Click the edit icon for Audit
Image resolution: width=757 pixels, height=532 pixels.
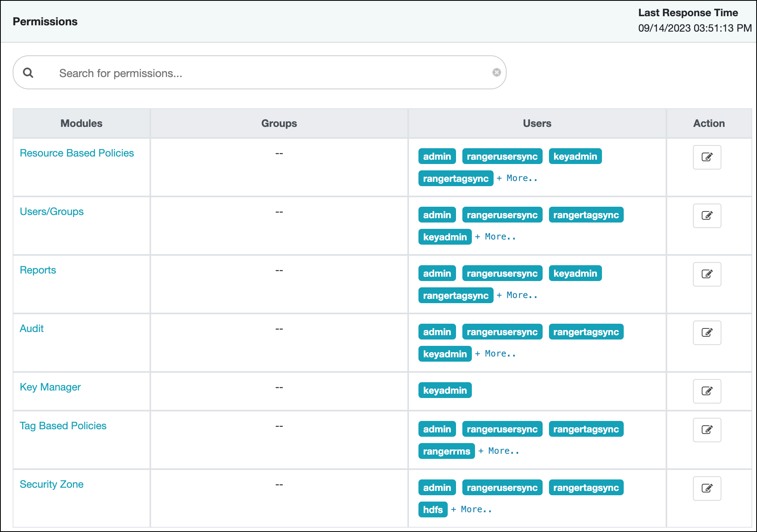707,332
